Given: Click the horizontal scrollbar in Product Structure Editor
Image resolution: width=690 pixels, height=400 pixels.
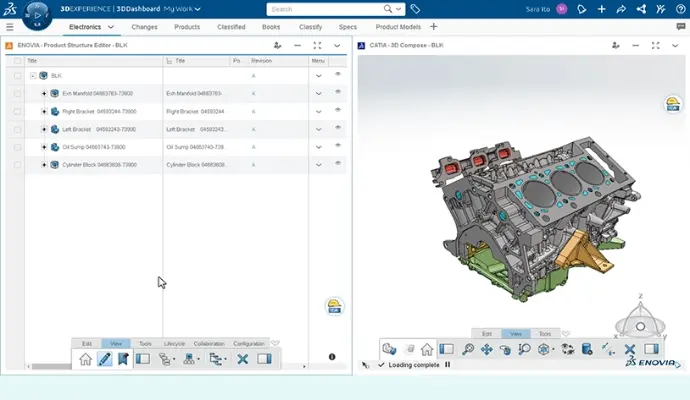Looking at the screenshot, I should pyautogui.click(x=51, y=367).
